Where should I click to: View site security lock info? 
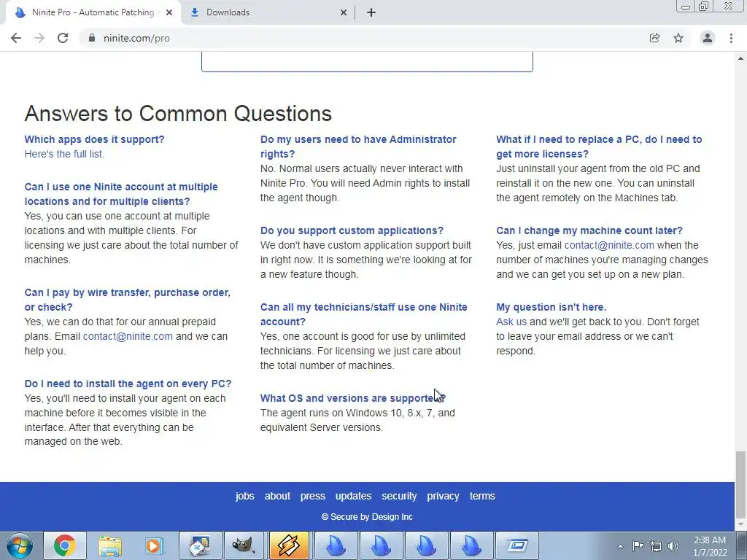[x=92, y=38]
